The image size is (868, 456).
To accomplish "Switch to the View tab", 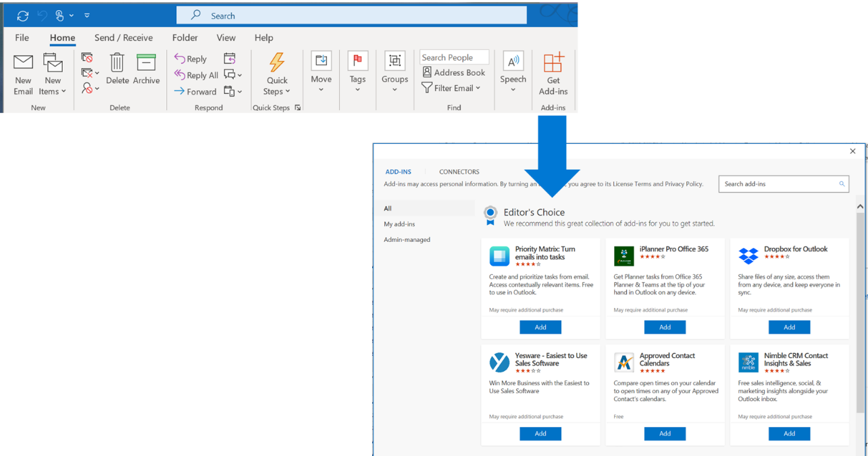I will pyautogui.click(x=226, y=38).
